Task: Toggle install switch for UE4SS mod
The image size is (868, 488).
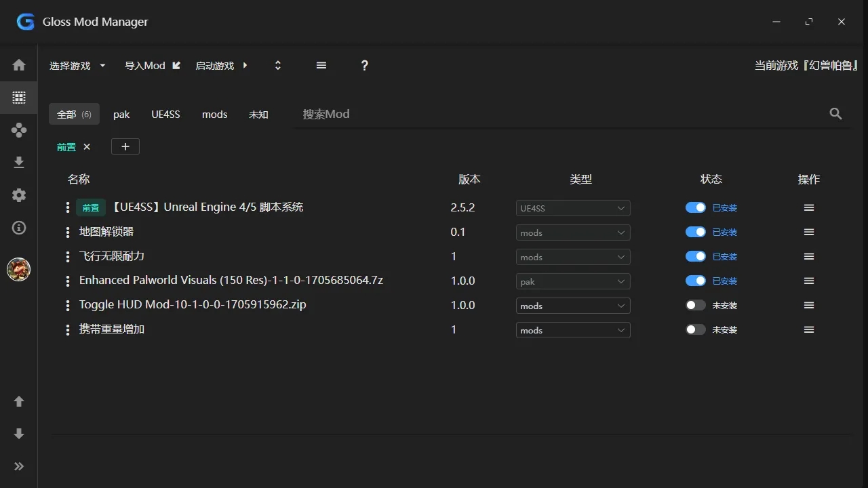Action: point(696,207)
